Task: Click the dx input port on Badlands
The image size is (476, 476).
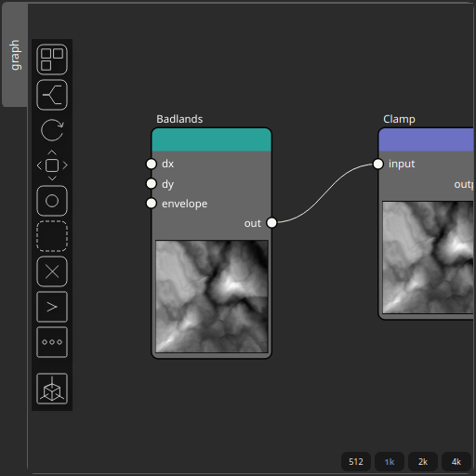Action: coord(152,164)
